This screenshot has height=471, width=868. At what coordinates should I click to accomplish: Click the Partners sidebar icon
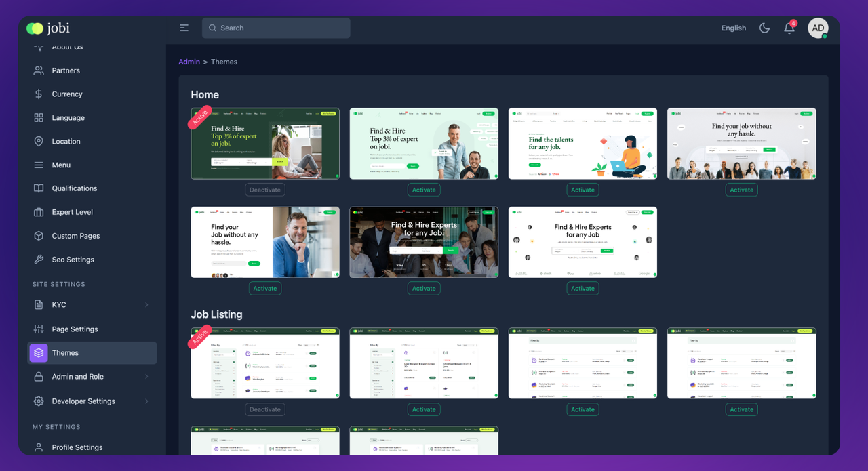click(x=39, y=70)
